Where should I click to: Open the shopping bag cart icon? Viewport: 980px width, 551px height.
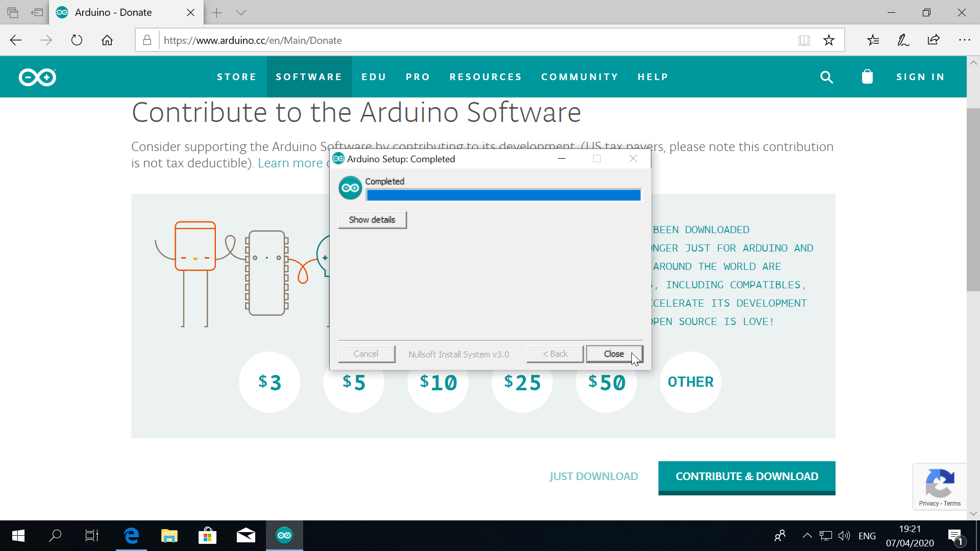(867, 77)
